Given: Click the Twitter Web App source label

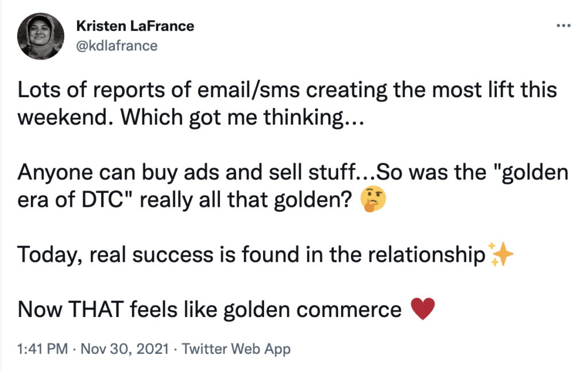Looking at the screenshot, I should point(237,348).
